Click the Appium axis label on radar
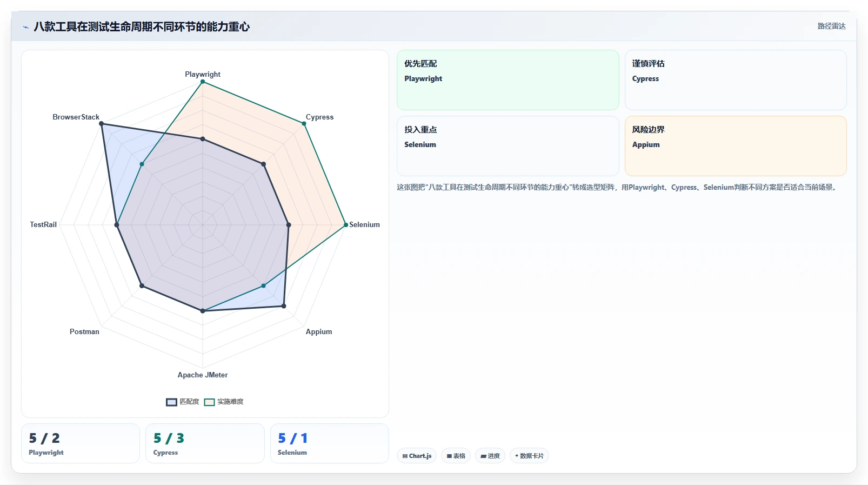Image resolution: width=868 pixels, height=485 pixels. pyautogui.click(x=319, y=331)
